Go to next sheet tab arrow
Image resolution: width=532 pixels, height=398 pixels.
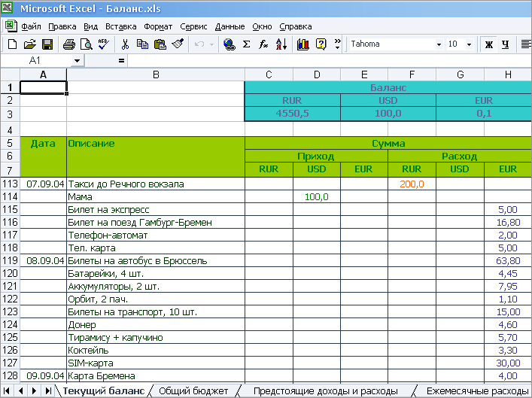pos(34,391)
